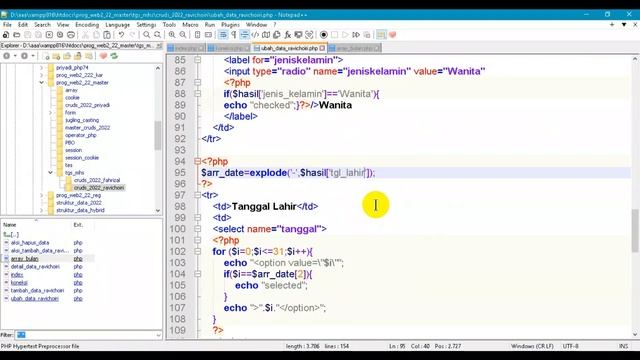Toggle fold marker on line 102
This screenshot has height=360, width=640.
coord(198,251)
